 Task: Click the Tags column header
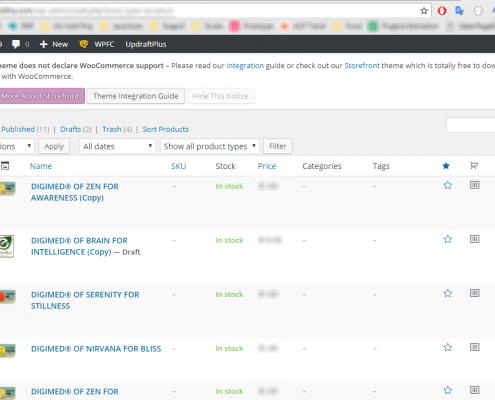coord(381,166)
